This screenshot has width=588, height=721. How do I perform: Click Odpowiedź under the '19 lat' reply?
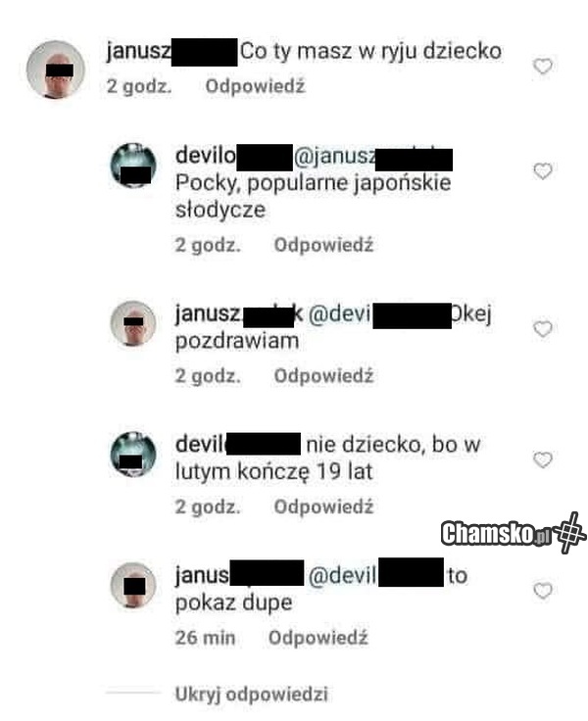[323, 506]
